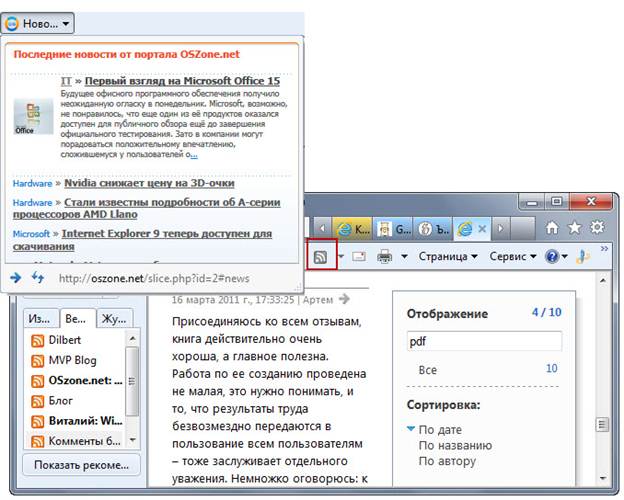Viewport: 624px width, 500px height.
Task: Click the add-on icon after help
Action: click(583, 256)
